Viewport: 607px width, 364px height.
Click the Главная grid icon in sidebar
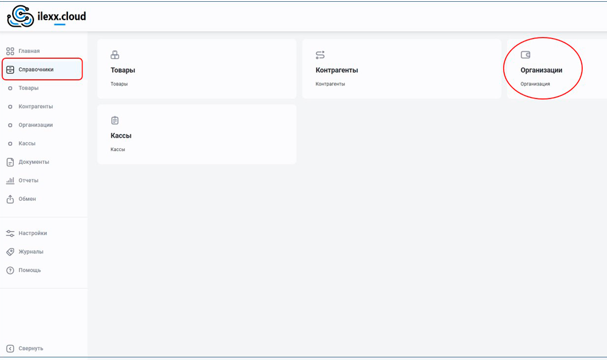10,51
